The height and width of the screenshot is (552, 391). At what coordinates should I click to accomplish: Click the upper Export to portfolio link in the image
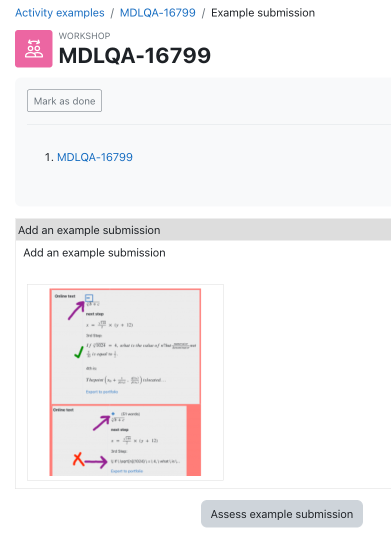[102, 391]
